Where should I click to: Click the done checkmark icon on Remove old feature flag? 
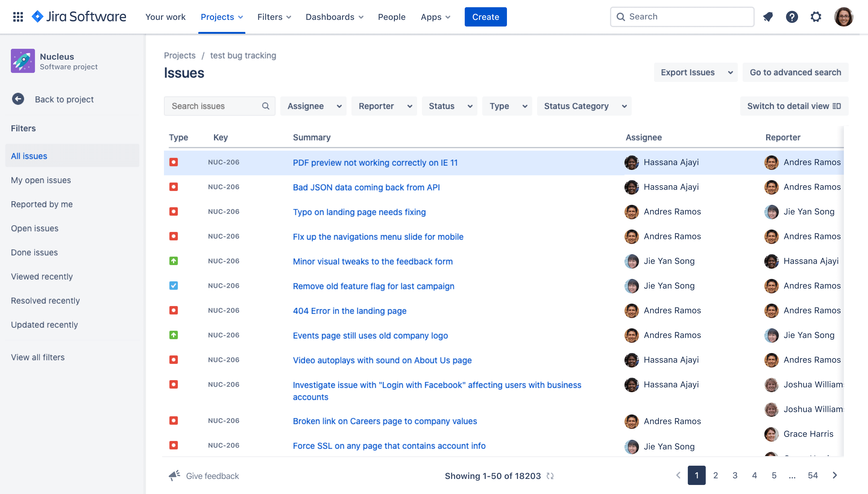point(173,286)
